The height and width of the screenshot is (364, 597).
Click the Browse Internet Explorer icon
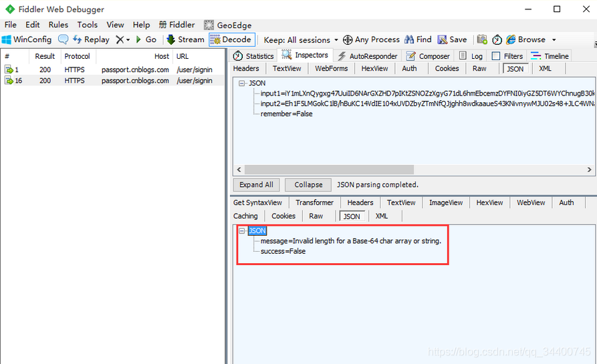pos(511,39)
